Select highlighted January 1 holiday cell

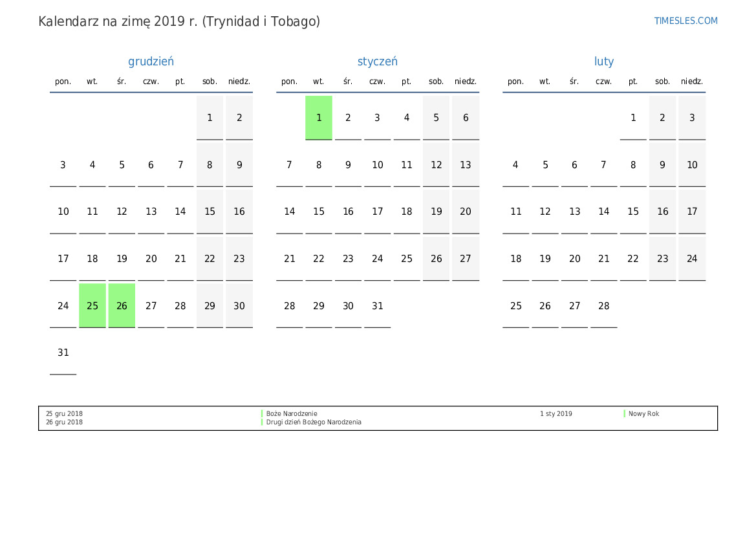click(x=319, y=118)
